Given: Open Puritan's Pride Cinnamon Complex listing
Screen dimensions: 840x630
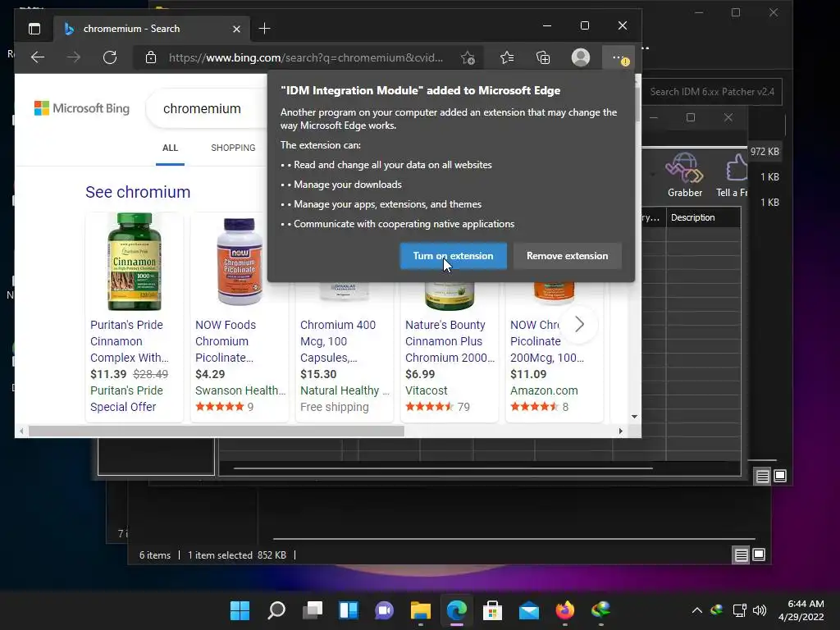Looking at the screenshot, I should (129, 341).
